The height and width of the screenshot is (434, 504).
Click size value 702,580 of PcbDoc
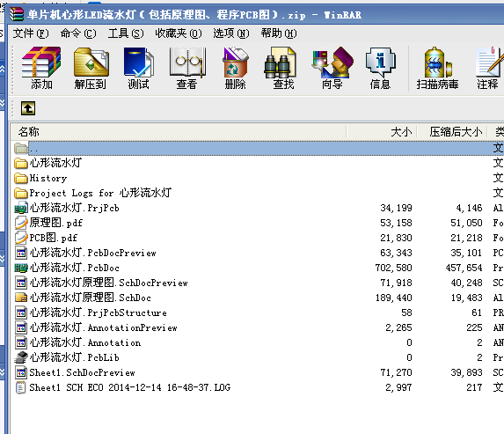(x=394, y=268)
